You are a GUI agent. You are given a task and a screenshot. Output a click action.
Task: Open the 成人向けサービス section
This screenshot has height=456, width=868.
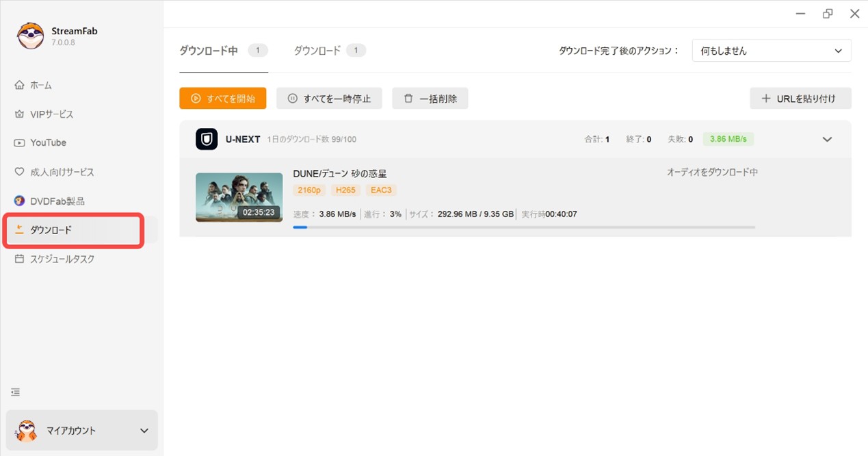tap(55, 172)
